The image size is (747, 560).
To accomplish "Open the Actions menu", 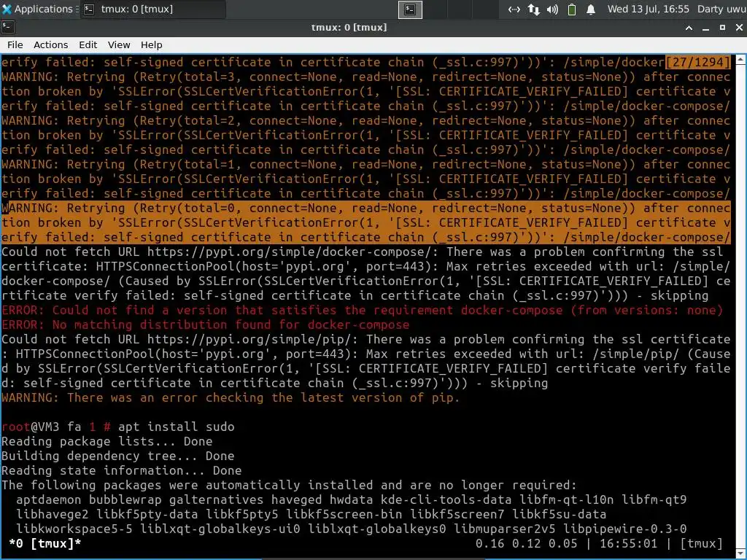I will coord(50,44).
